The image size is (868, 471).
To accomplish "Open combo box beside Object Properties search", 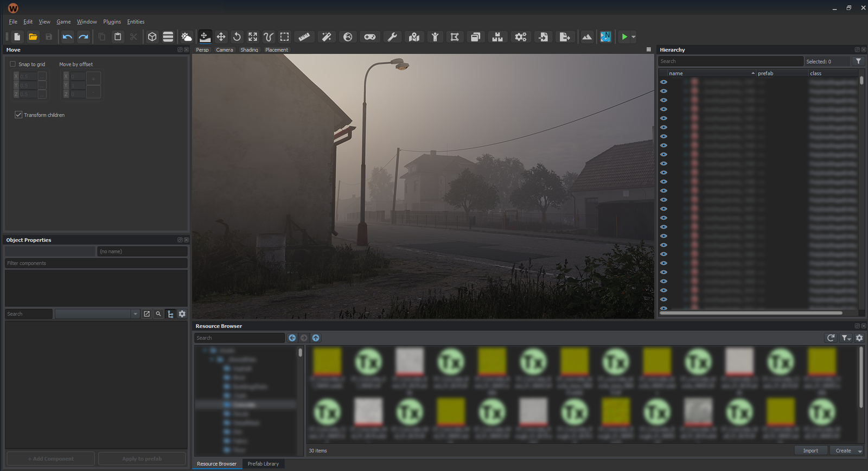I will point(97,314).
